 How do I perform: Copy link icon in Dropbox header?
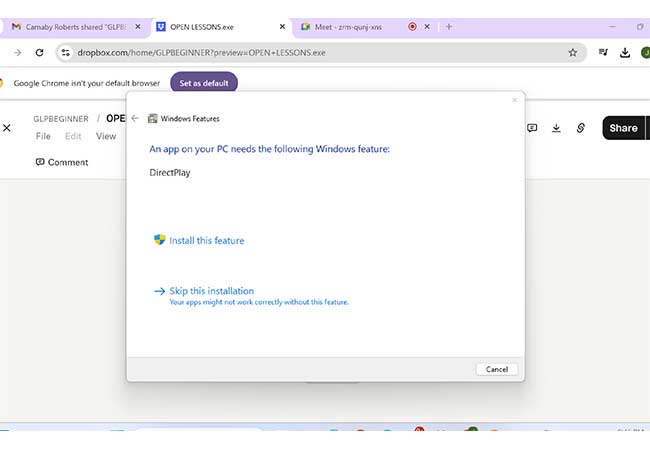581,128
